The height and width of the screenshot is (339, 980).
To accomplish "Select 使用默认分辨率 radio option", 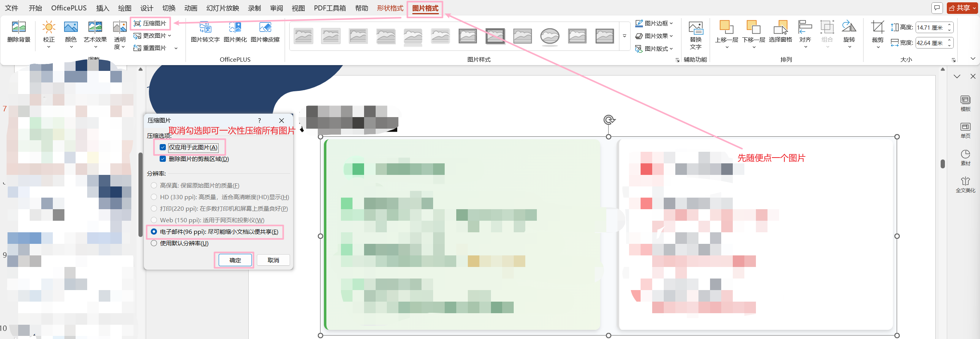I will (154, 243).
